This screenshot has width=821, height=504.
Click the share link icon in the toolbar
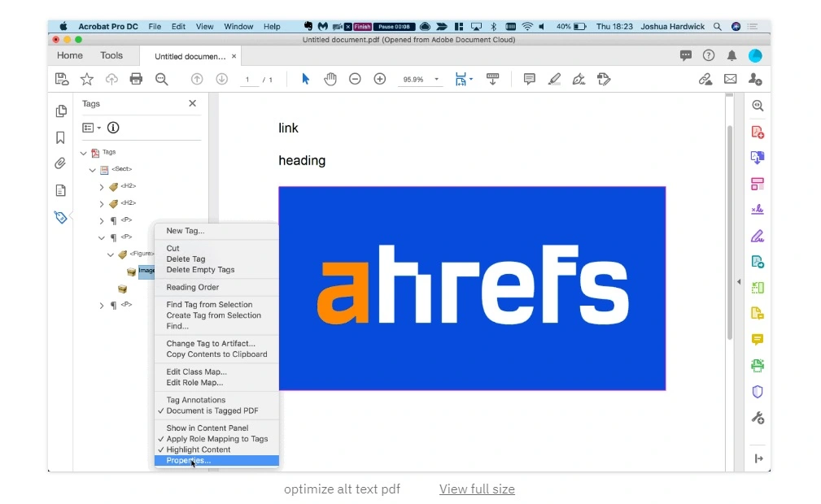click(705, 79)
